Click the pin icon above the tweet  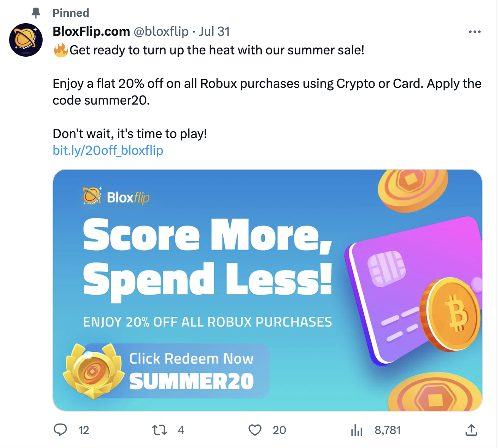36,13
